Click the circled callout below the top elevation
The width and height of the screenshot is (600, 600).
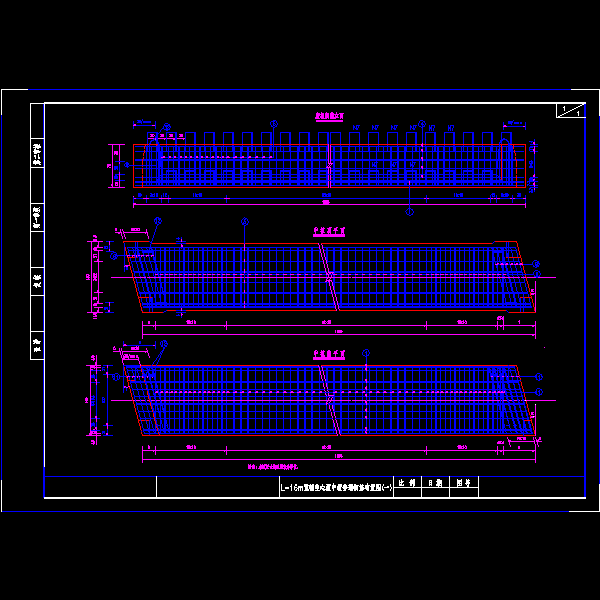pyautogui.click(x=409, y=211)
